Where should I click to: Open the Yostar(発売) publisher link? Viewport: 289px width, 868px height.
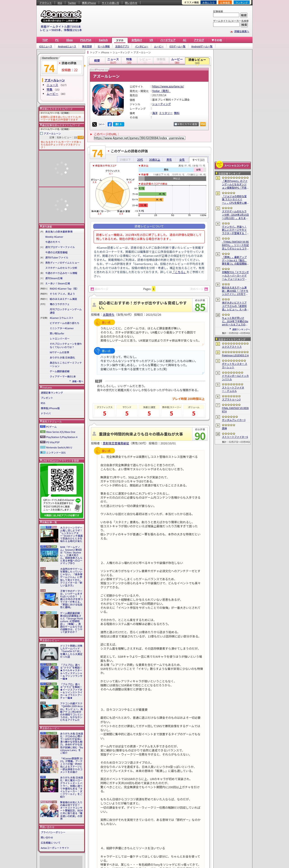click(x=161, y=91)
